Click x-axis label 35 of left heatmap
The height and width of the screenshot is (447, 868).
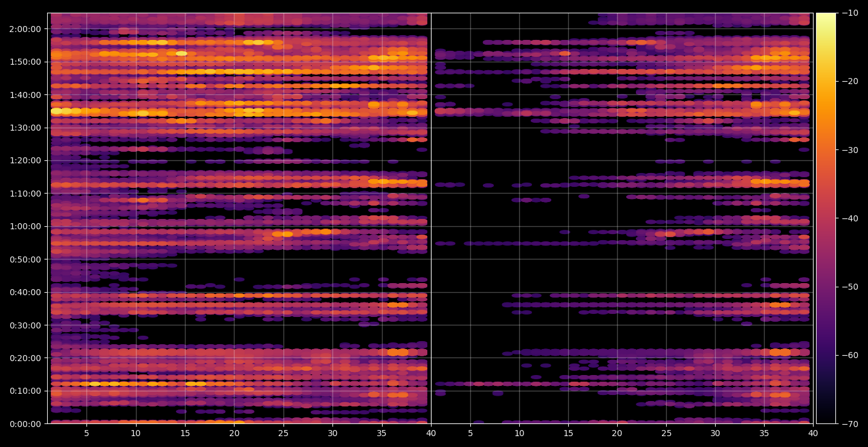pos(382,433)
